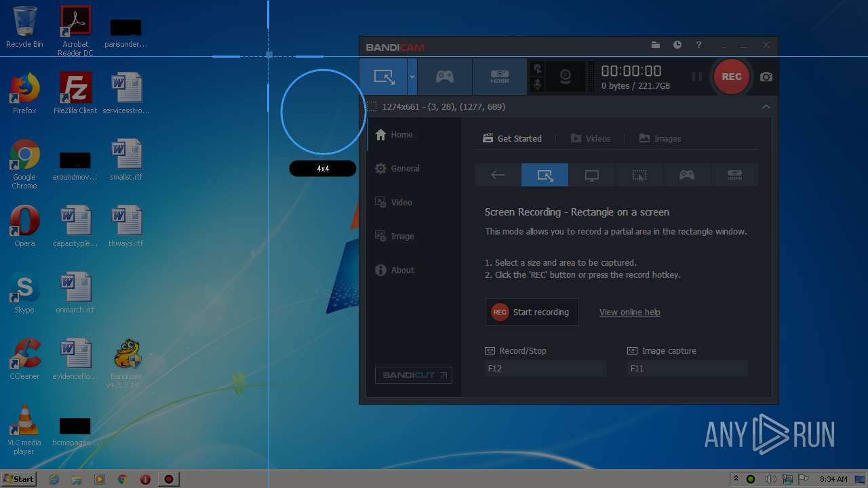868x488 pixels.
Task: Open the General settings in sidebar
Action: click(x=414, y=168)
